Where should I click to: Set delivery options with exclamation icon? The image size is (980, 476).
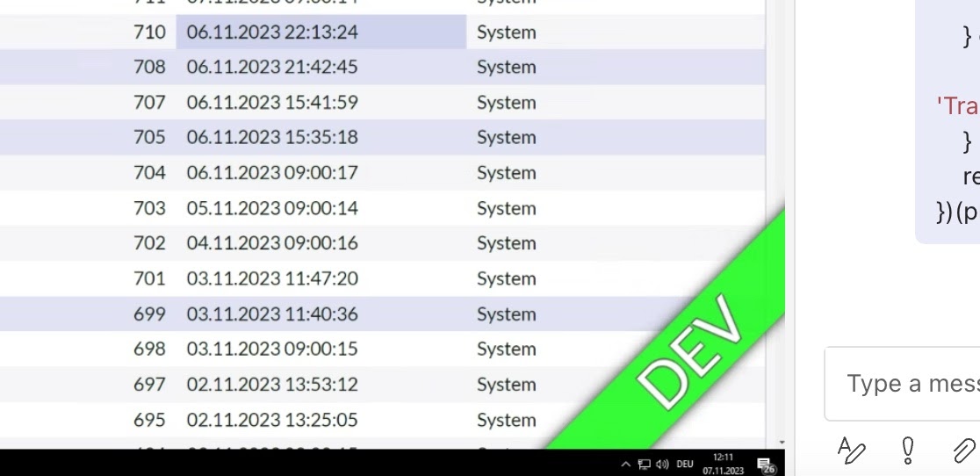(x=908, y=451)
